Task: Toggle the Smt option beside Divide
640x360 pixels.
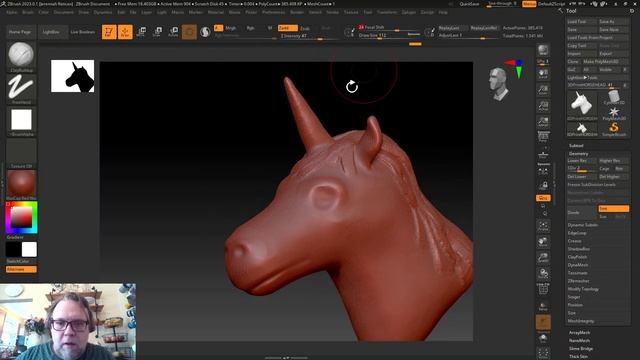Action: [613, 209]
